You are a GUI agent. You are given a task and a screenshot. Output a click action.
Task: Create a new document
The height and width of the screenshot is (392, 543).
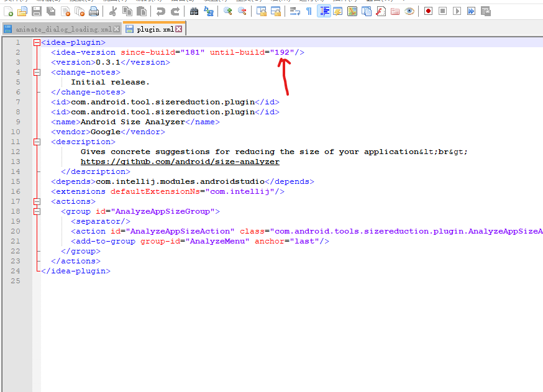[x=9, y=11]
